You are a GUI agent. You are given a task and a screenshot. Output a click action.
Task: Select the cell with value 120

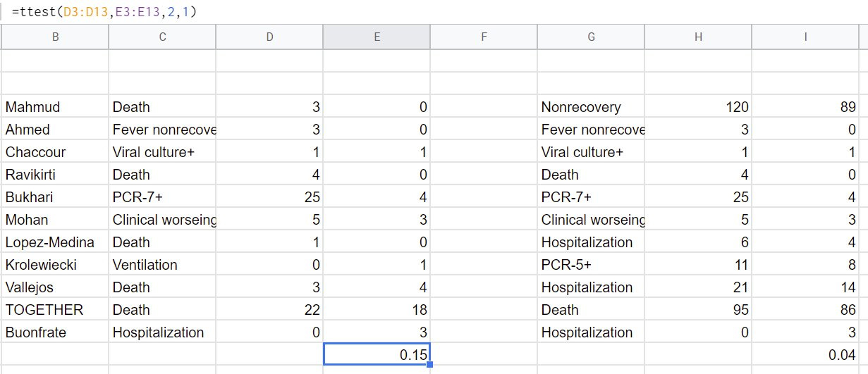pyautogui.click(x=698, y=107)
